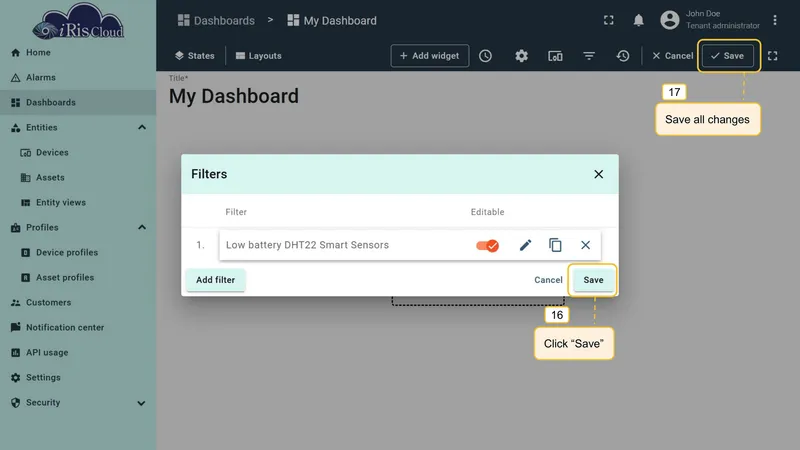Screen dimensions: 800x450
Task: Open notifications bell
Action: pyautogui.click(x=638, y=20)
